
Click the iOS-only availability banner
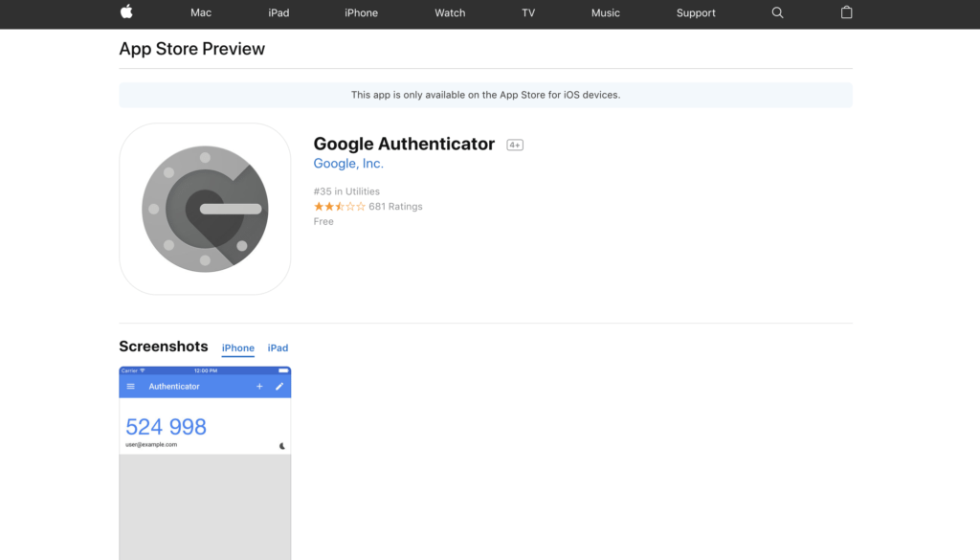485,95
